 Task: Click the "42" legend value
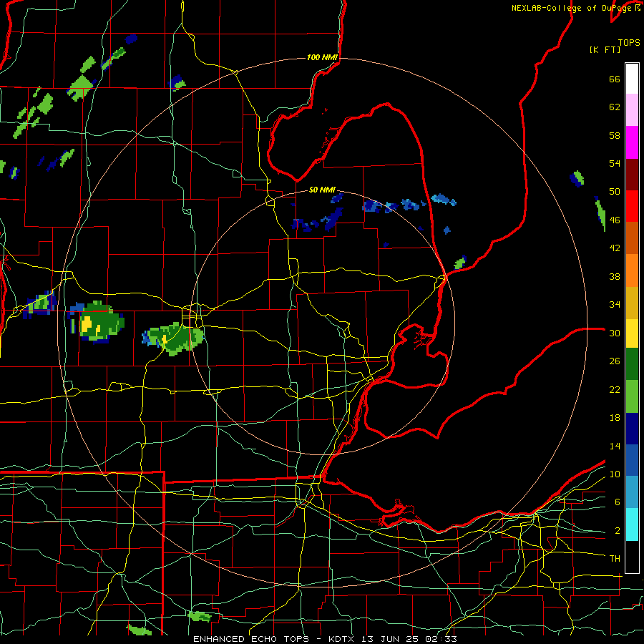(615, 248)
